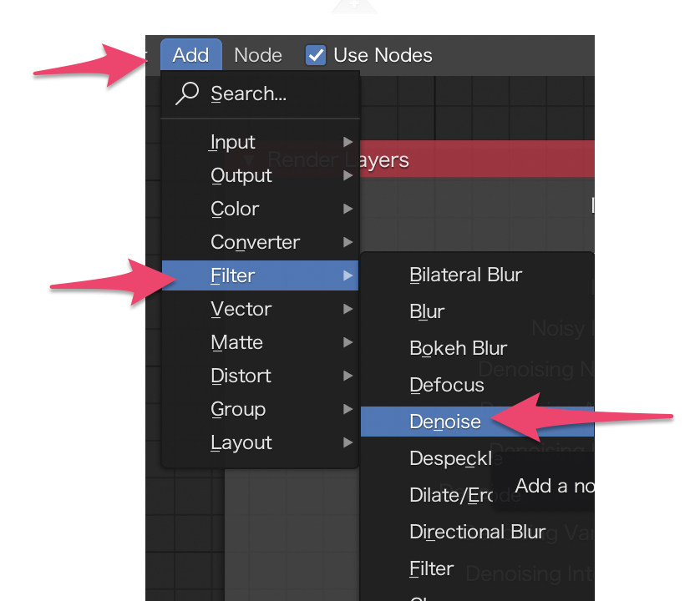700x601 pixels.
Task: Click the magnifier search icon
Action: pos(187,93)
